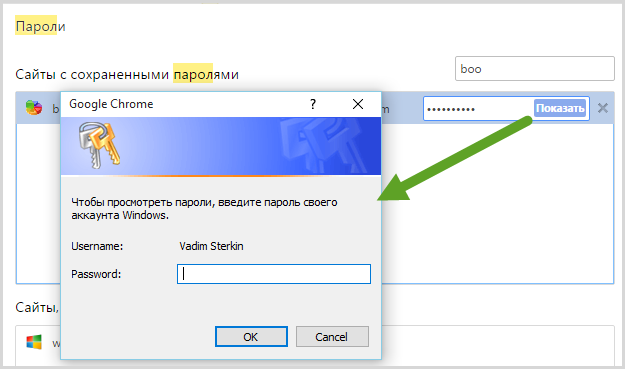Click the help question mark in dialog title
Viewport: 625px width, 369px height.
(313, 104)
